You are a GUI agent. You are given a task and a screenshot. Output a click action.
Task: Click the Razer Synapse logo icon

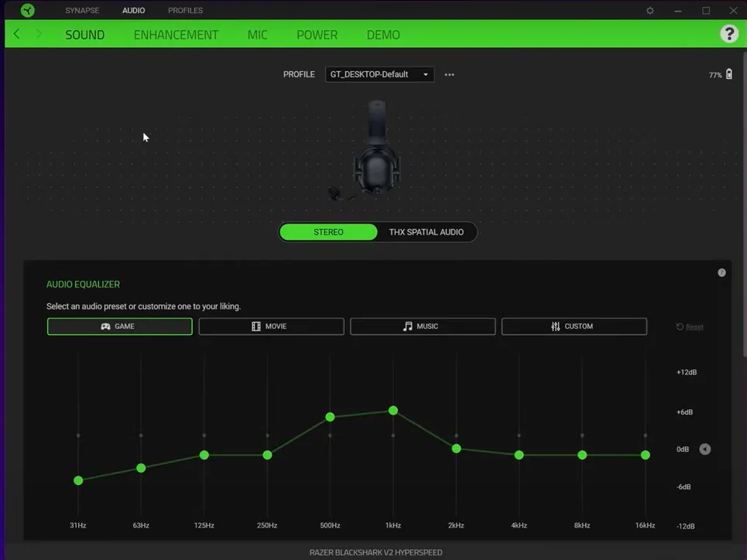(x=28, y=10)
